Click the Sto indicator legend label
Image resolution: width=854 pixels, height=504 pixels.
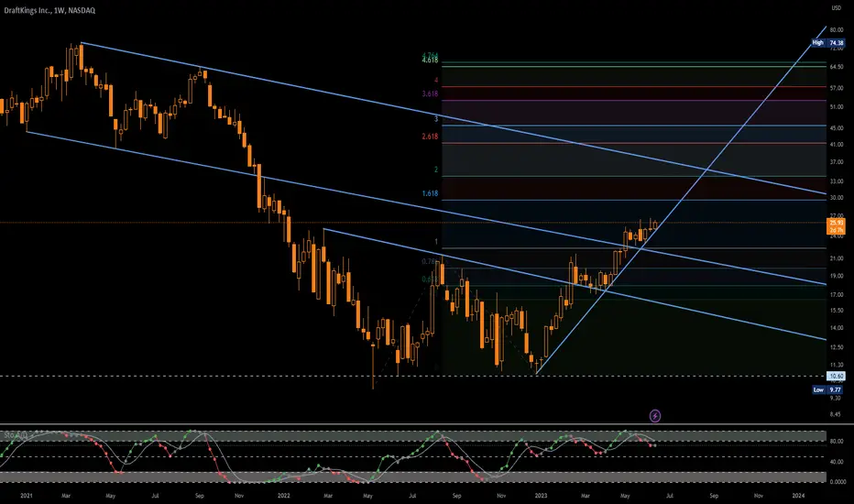16,434
